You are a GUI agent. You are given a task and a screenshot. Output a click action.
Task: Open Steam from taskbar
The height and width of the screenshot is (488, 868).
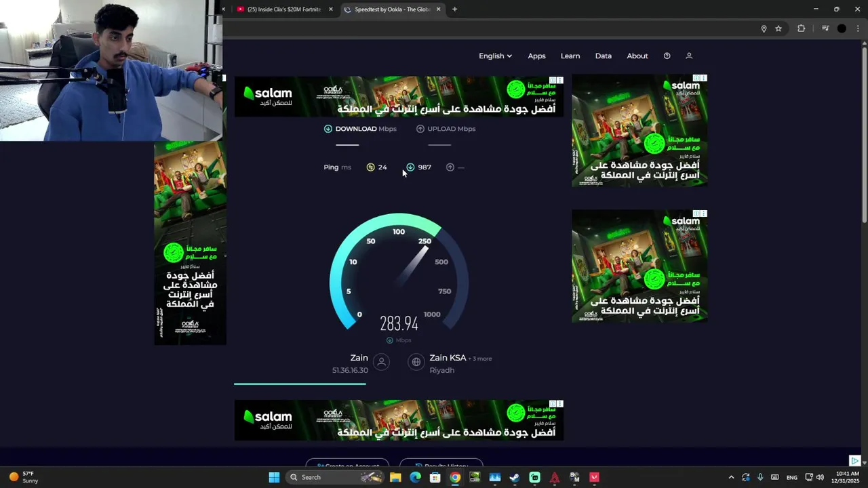click(515, 477)
